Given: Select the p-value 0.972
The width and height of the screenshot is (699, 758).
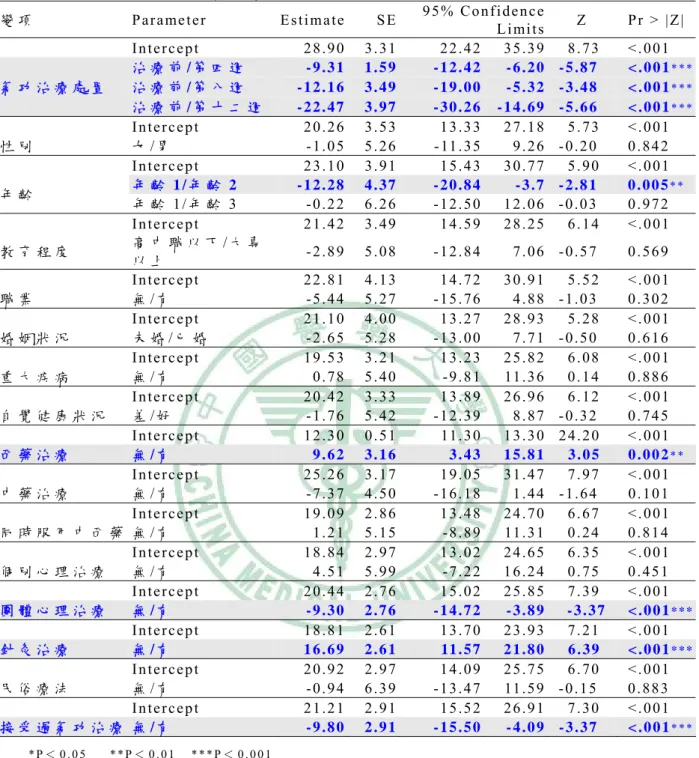Looking at the screenshot, I should pos(648,204).
